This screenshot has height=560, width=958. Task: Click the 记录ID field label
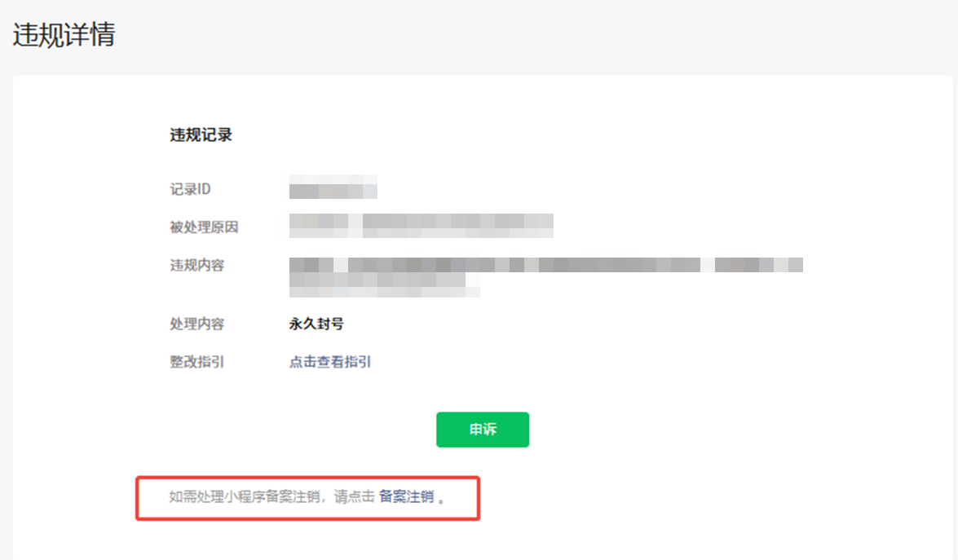(x=191, y=189)
